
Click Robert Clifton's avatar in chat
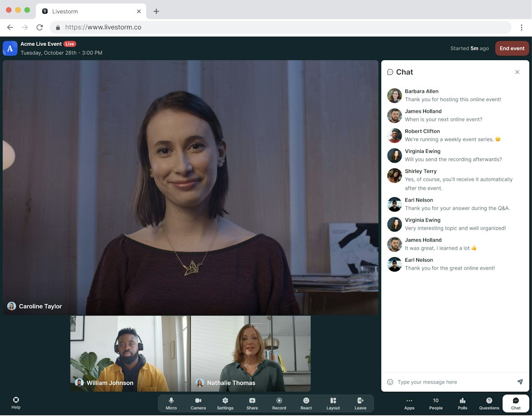tap(395, 136)
